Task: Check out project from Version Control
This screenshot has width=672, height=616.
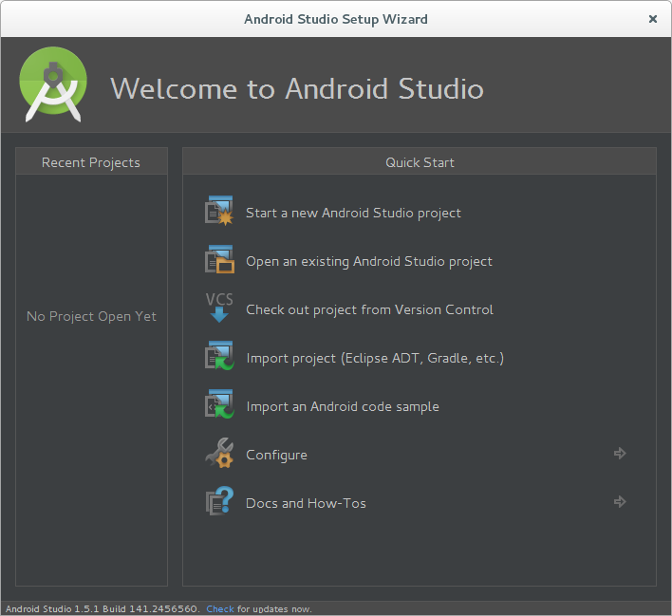Action: coord(369,310)
